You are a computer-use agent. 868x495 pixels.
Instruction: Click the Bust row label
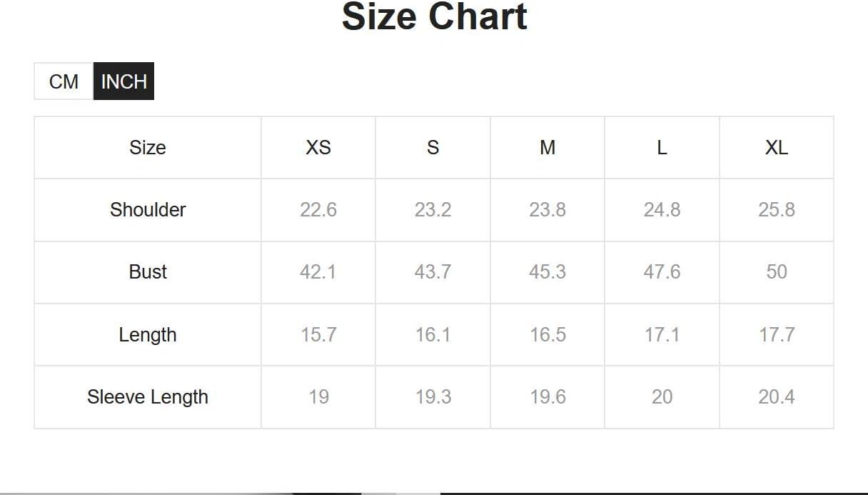click(x=148, y=272)
